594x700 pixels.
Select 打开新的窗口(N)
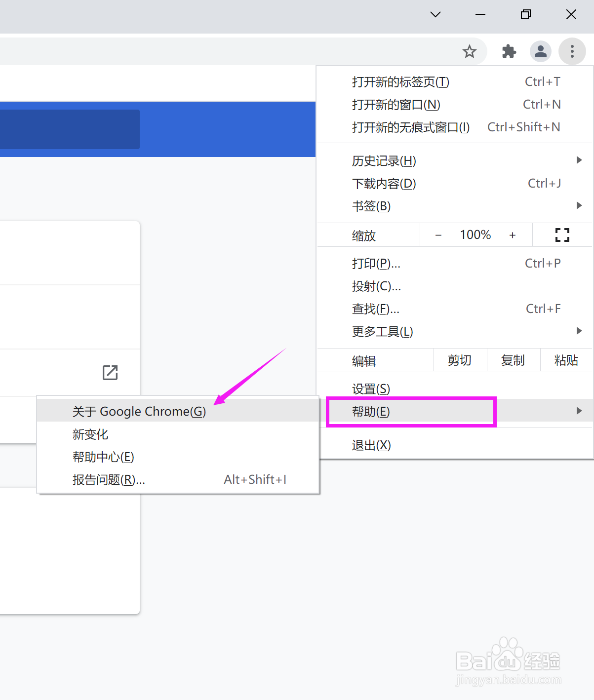pos(455,105)
